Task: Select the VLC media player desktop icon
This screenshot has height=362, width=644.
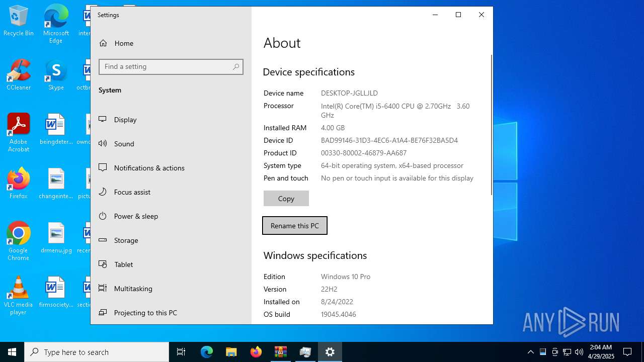Action: point(19,296)
